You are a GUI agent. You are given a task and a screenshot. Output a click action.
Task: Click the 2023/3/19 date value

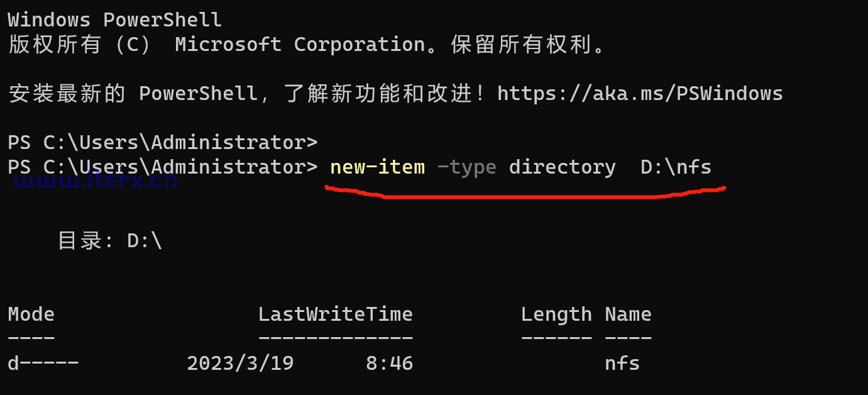pos(240,363)
